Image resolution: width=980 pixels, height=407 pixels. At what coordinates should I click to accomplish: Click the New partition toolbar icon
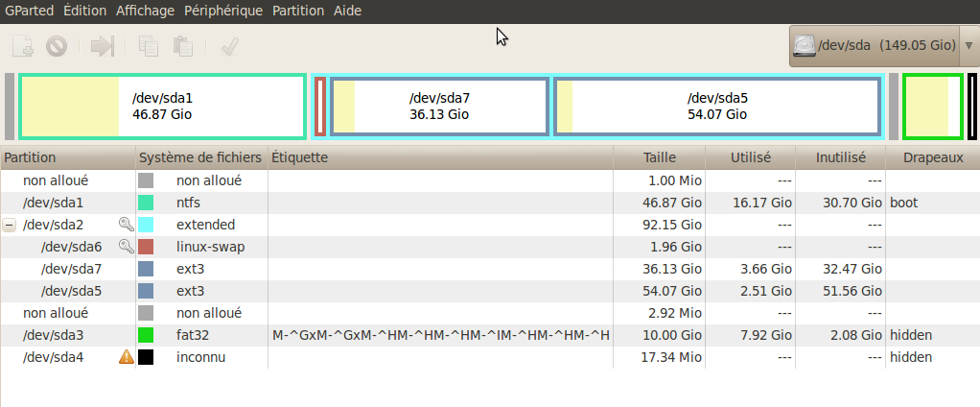click(x=23, y=46)
